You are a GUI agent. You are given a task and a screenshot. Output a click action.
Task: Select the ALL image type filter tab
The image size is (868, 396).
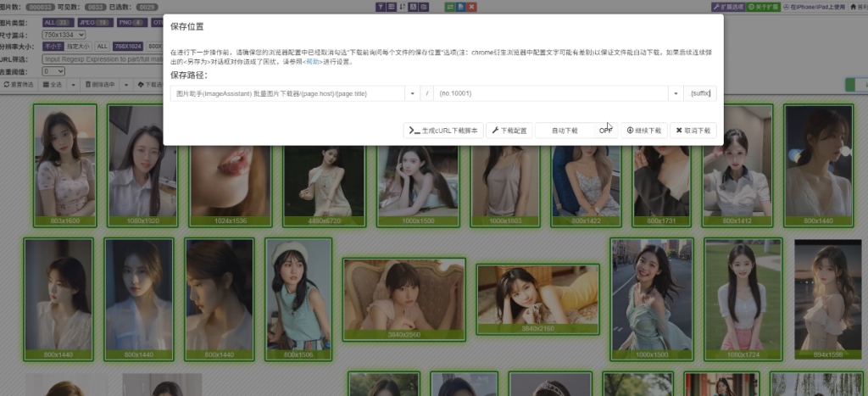(58, 21)
